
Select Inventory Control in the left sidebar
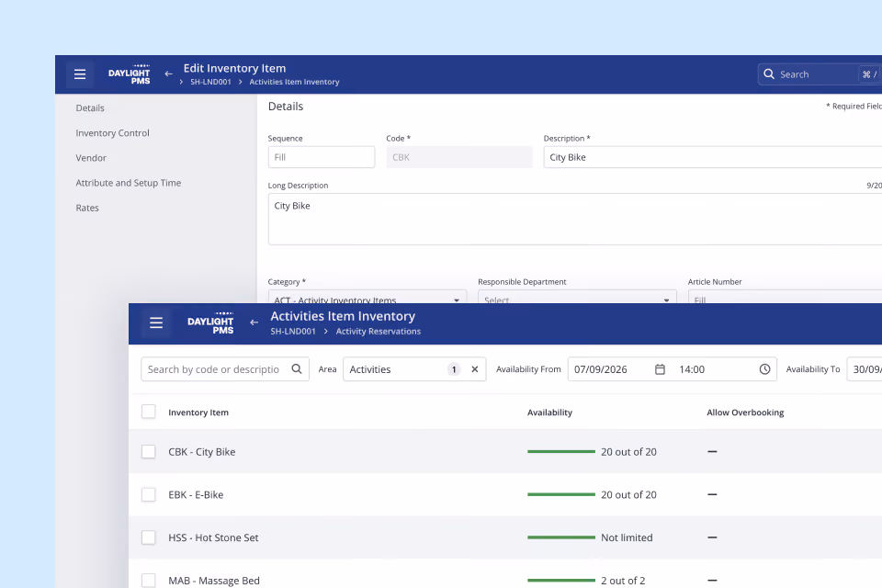(112, 133)
